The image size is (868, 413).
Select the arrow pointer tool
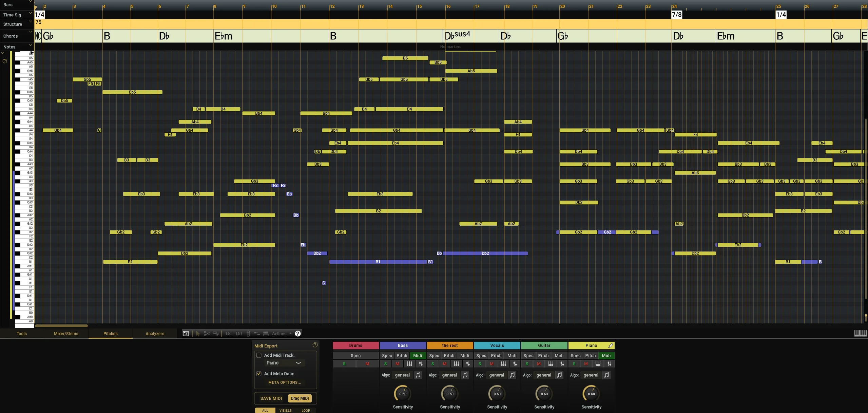point(198,334)
